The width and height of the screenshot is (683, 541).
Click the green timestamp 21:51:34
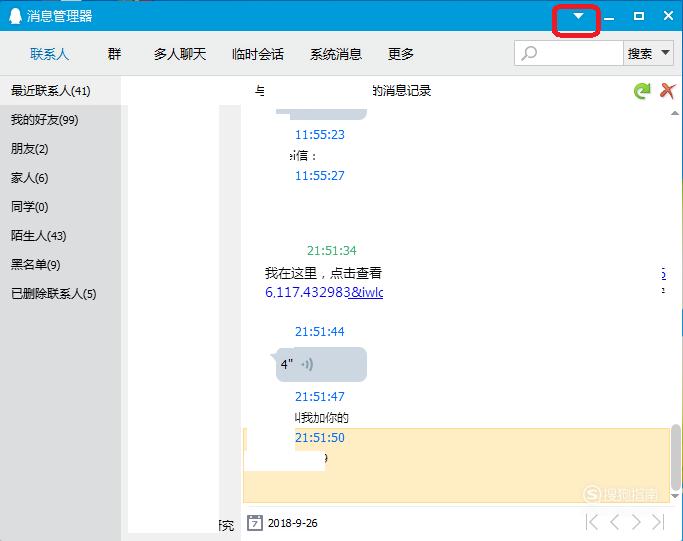(331, 250)
